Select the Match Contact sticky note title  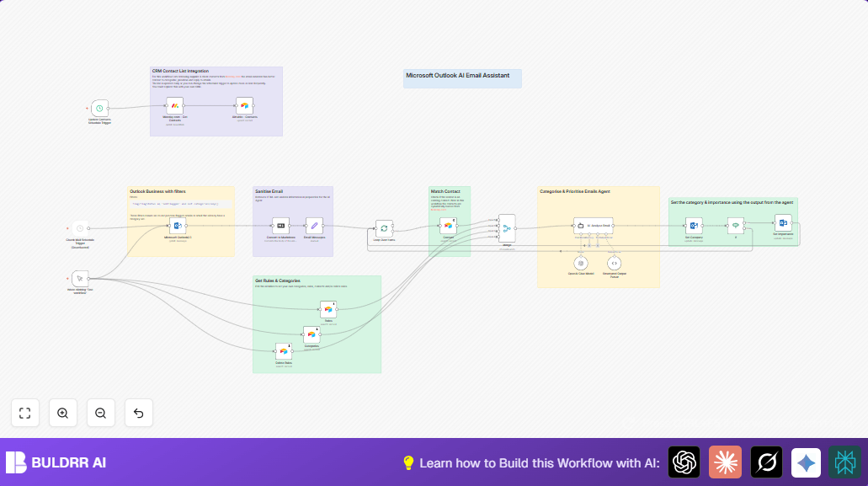click(x=445, y=191)
